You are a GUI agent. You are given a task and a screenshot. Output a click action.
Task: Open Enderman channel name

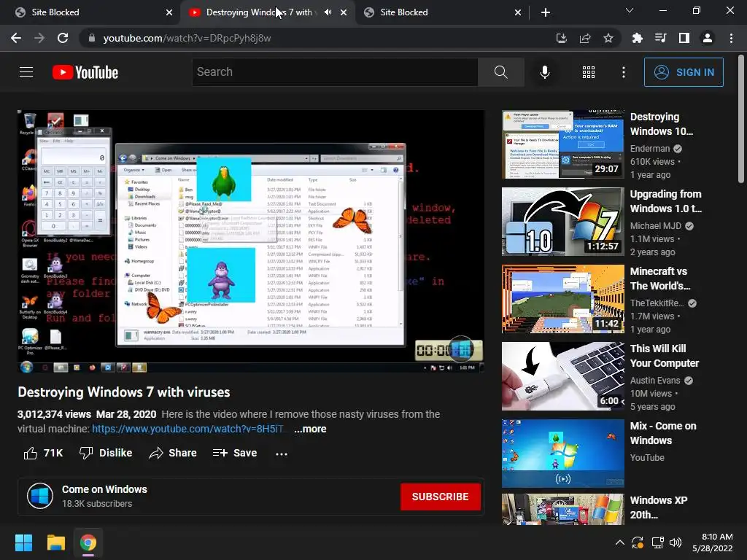pos(650,149)
